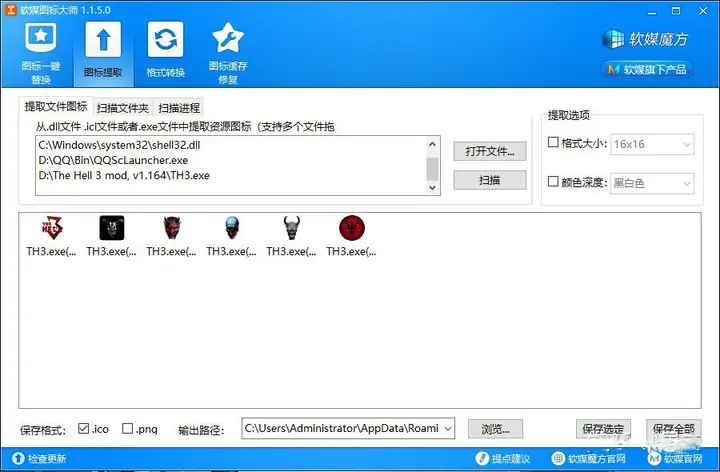720x472 pixels.
Task: Select the TH3.exe path line
Action: point(124,175)
